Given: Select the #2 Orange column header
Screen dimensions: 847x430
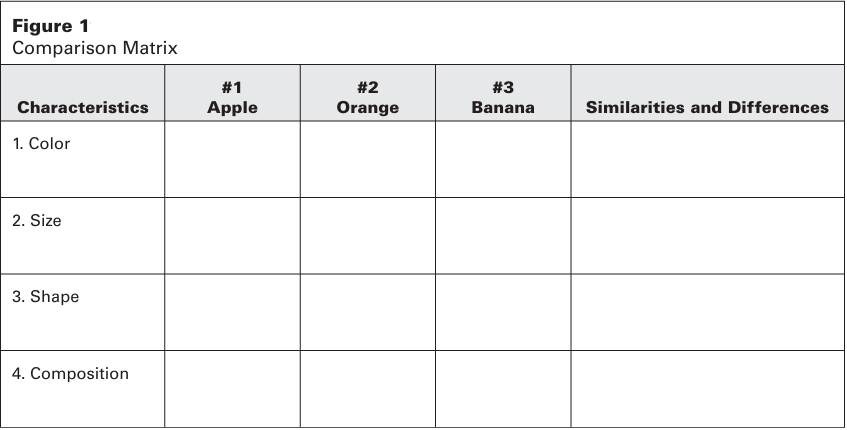Looking at the screenshot, I should tap(367, 98).
